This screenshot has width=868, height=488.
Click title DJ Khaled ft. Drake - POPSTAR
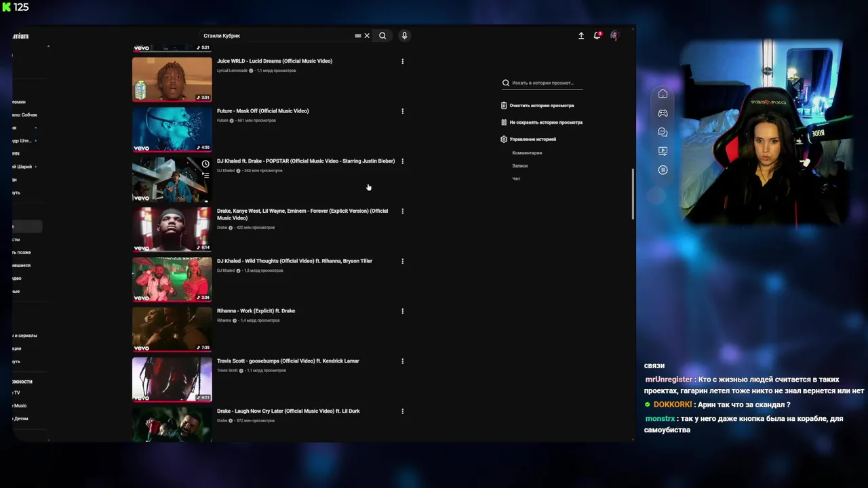306,161
